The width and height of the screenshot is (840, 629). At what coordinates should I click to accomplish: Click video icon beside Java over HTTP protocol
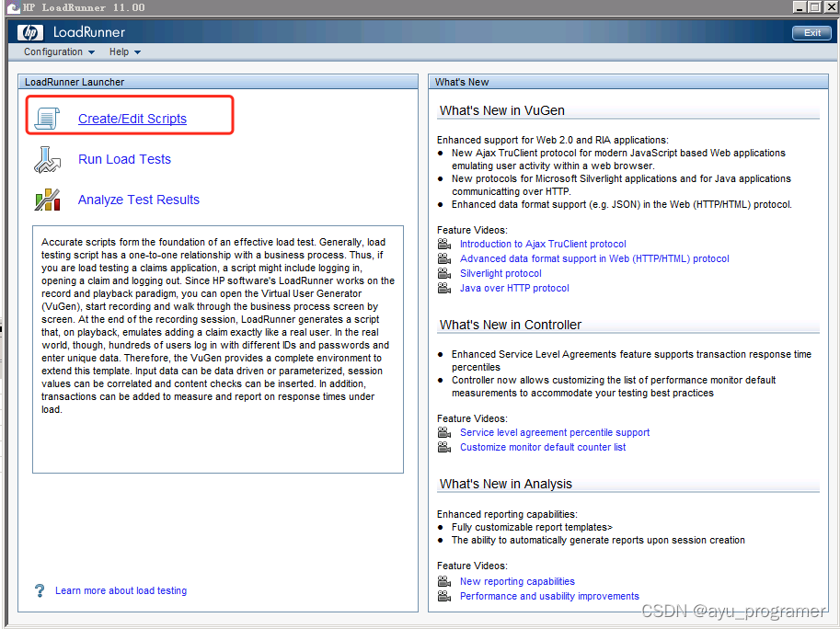pos(444,288)
